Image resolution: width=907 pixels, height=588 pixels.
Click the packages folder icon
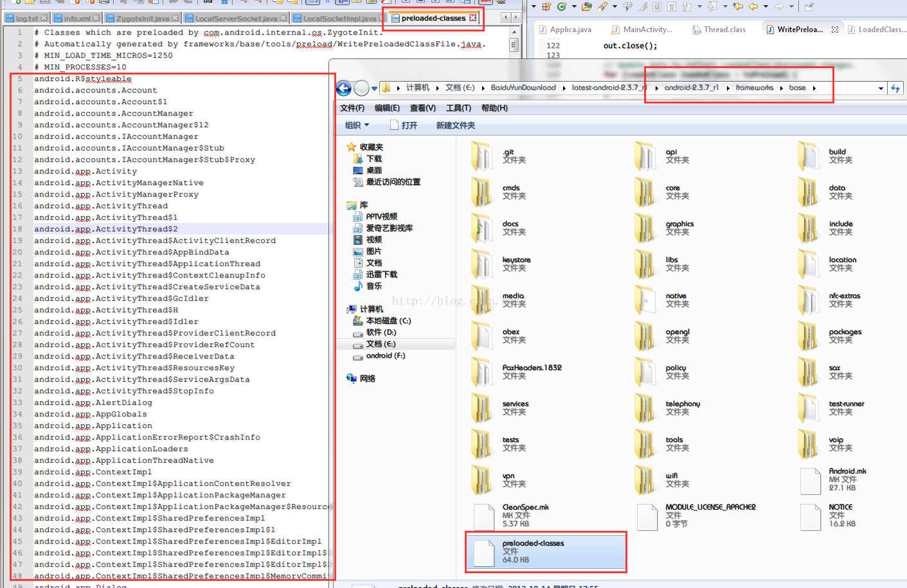pyautogui.click(x=809, y=336)
